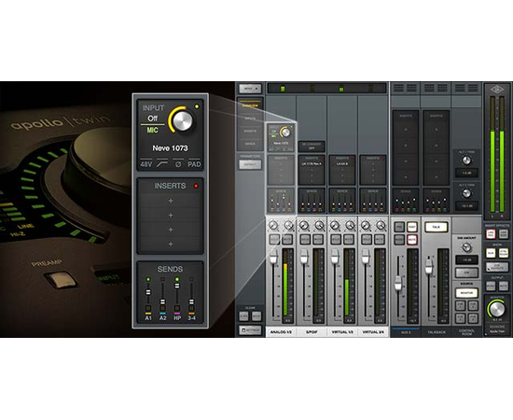The width and height of the screenshot is (513, 420).
Task: Click the DIM button
Action: 466,273
